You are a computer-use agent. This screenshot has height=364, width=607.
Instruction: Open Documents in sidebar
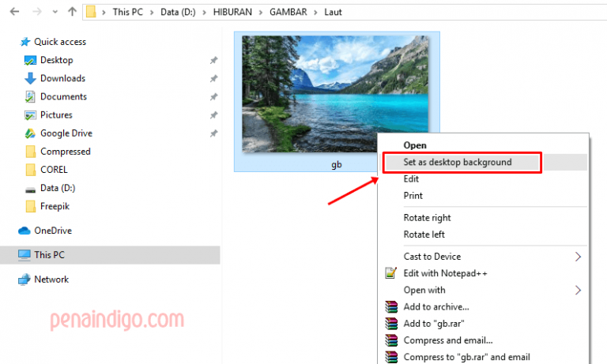pos(63,96)
